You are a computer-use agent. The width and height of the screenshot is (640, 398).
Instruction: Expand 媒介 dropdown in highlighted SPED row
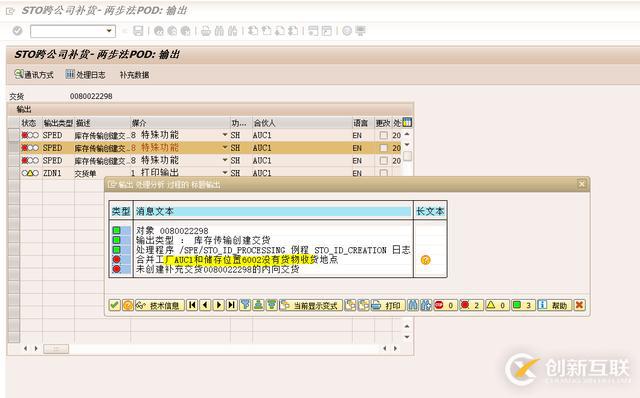point(225,147)
